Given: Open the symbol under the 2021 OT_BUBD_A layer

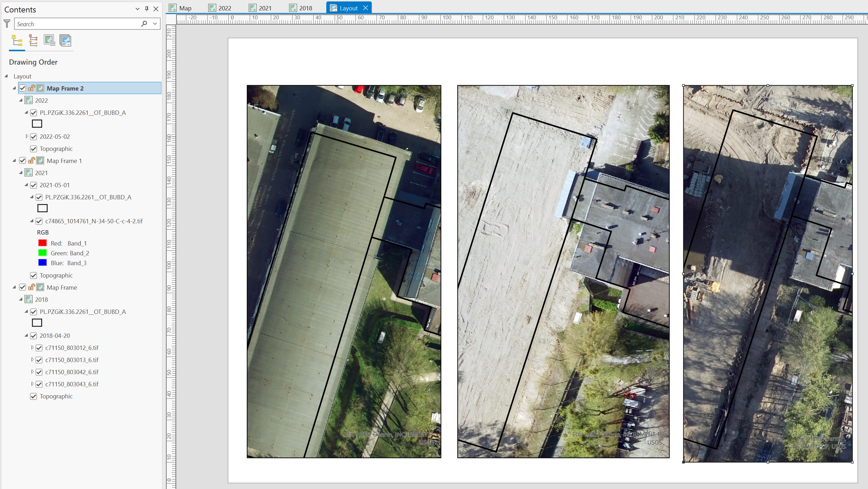Looking at the screenshot, I should tap(42, 208).
